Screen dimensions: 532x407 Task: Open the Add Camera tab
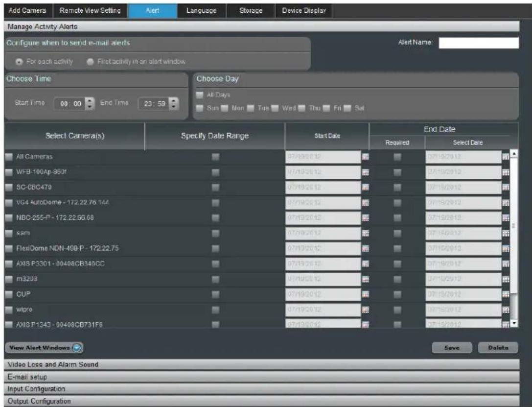pyautogui.click(x=27, y=10)
